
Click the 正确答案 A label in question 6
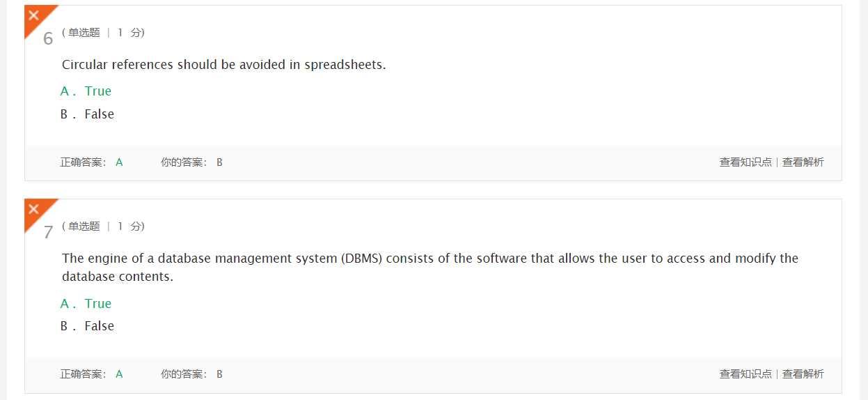point(91,162)
